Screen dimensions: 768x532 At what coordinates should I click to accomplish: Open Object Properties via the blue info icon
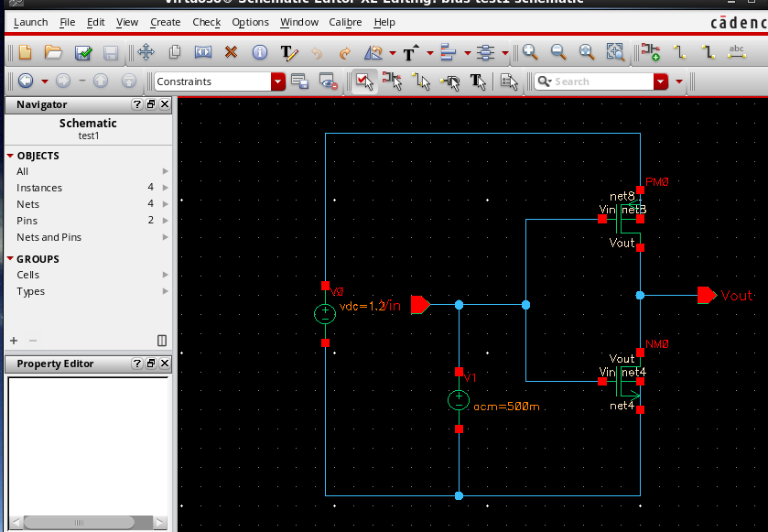click(x=260, y=52)
